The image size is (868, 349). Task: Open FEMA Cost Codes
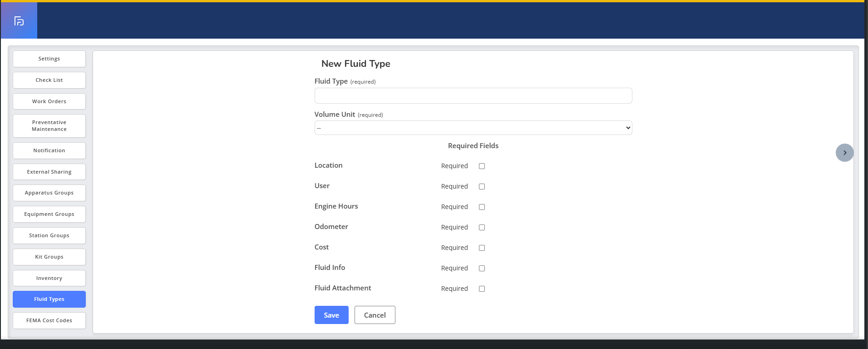pyautogui.click(x=49, y=320)
